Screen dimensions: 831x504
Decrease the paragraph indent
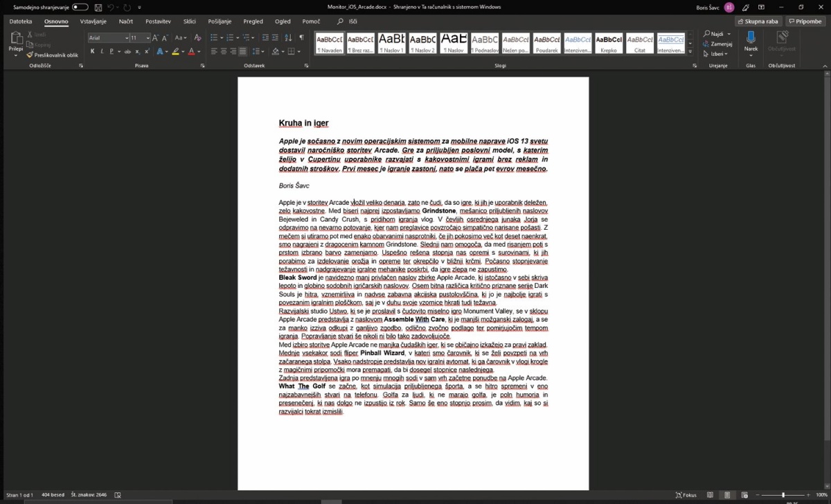265,37
